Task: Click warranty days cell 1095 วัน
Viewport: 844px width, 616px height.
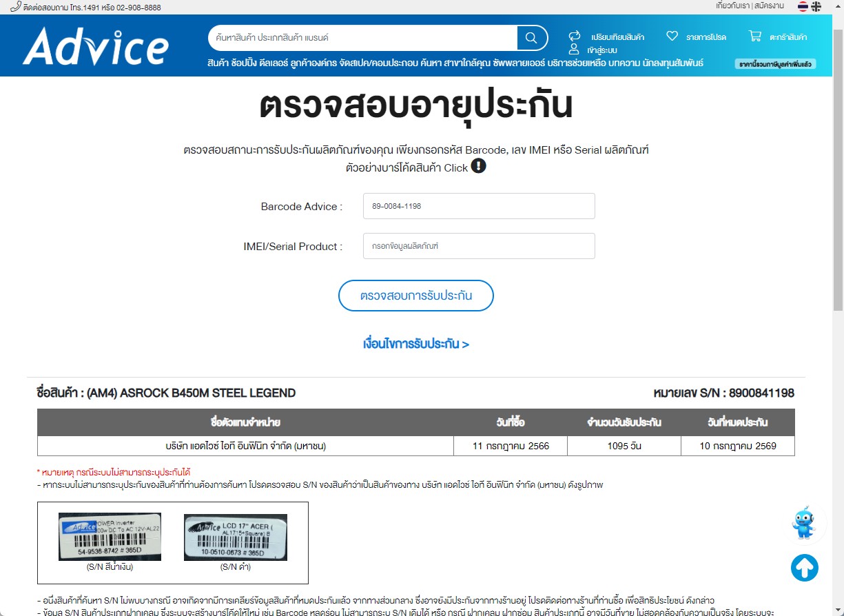Action: 624,446
